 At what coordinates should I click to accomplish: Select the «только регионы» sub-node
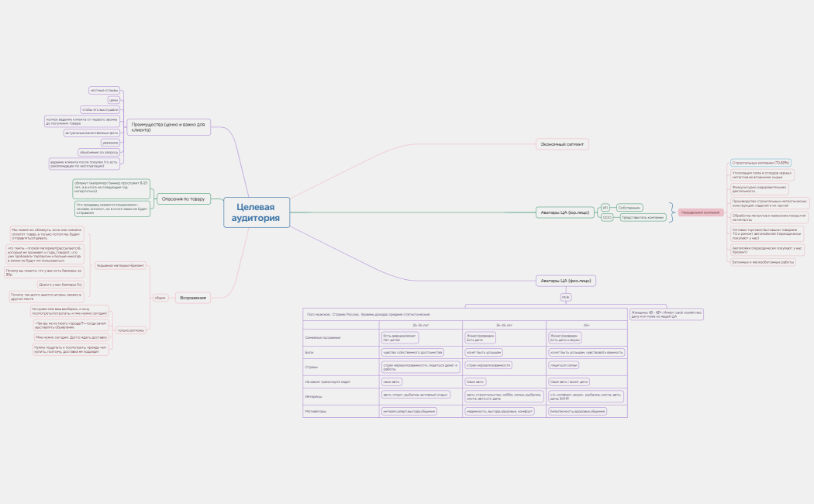129,330
